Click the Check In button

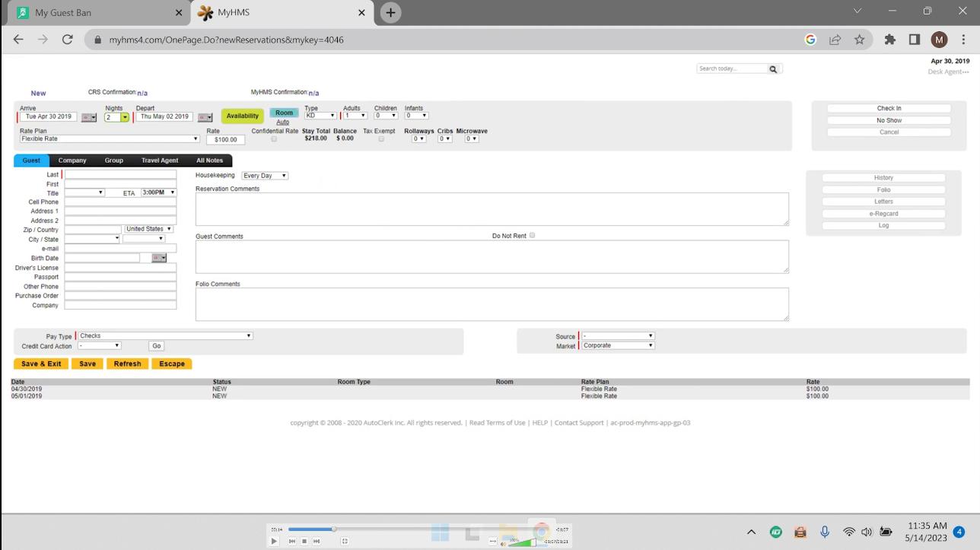point(889,108)
